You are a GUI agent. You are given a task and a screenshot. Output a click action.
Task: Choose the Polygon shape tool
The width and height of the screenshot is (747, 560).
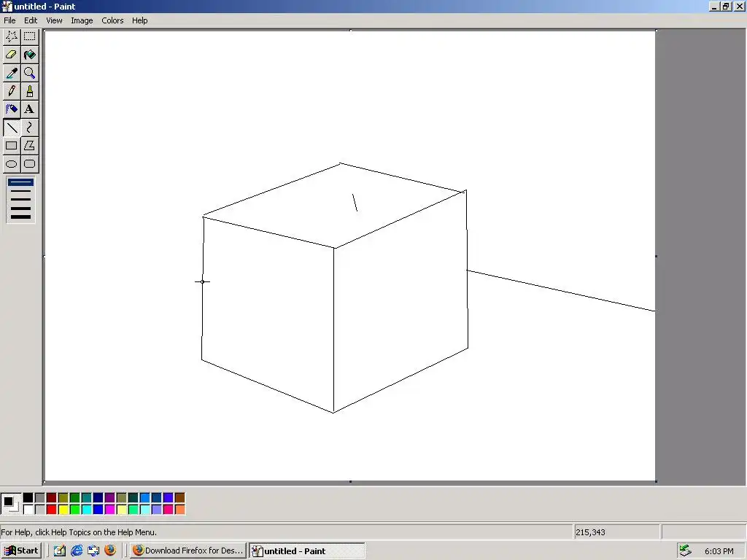pyautogui.click(x=29, y=145)
